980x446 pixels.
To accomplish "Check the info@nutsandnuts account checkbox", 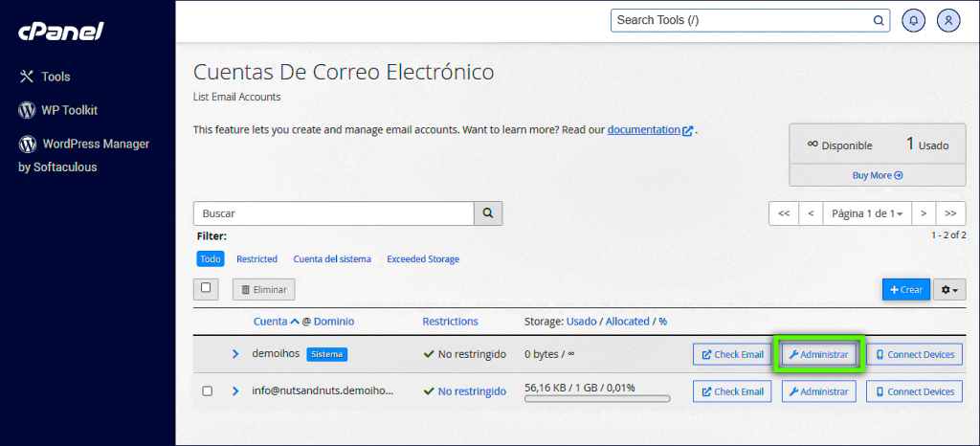I will click(207, 391).
